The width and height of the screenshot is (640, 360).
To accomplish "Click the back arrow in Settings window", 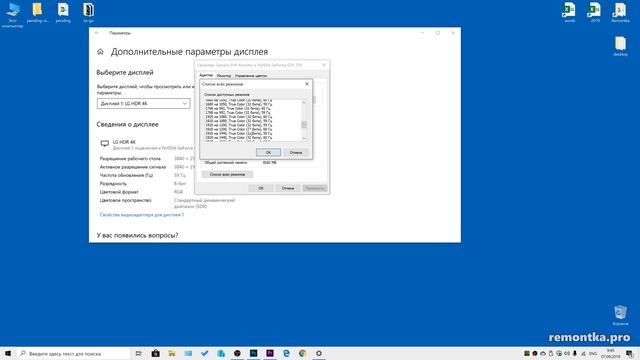I will (x=97, y=33).
